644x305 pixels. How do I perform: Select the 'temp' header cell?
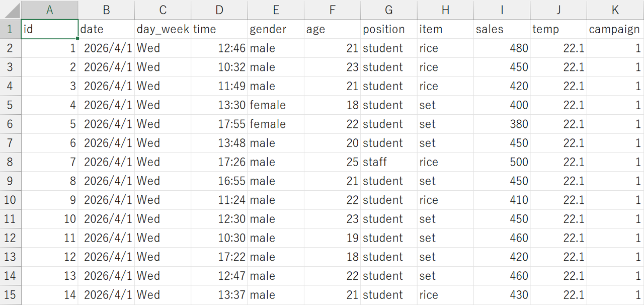tap(558, 29)
